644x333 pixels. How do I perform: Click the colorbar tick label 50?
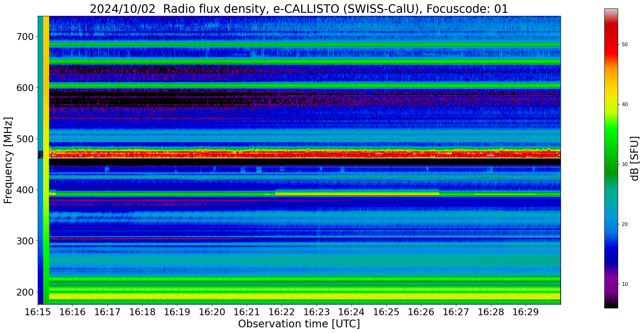point(625,45)
